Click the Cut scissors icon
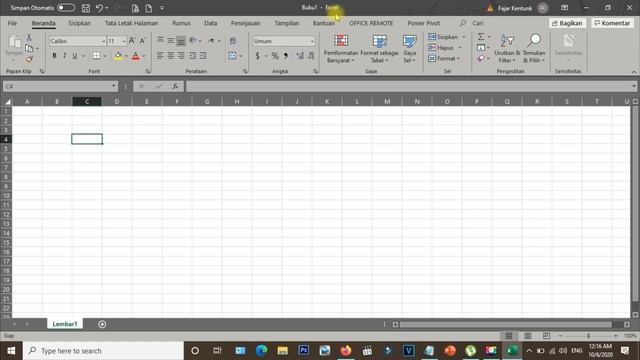This screenshot has width=640, height=360. pyautogui.click(x=29, y=38)
